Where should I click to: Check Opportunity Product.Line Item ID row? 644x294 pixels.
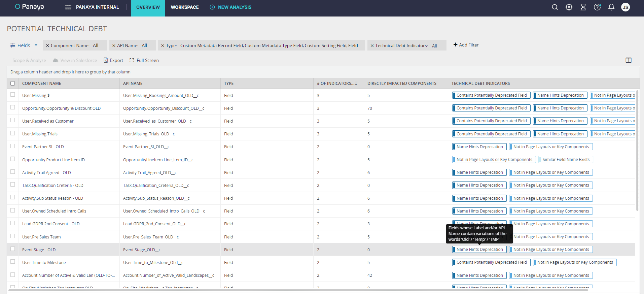[12, 159]
